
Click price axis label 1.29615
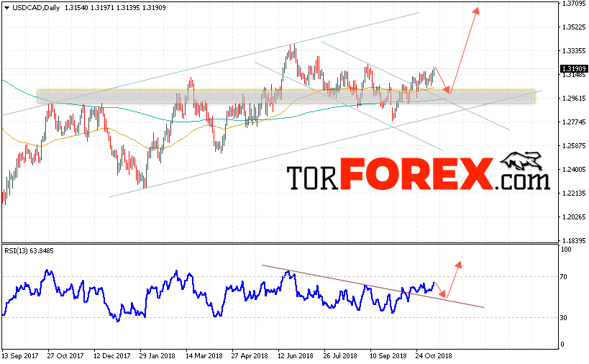574,99
